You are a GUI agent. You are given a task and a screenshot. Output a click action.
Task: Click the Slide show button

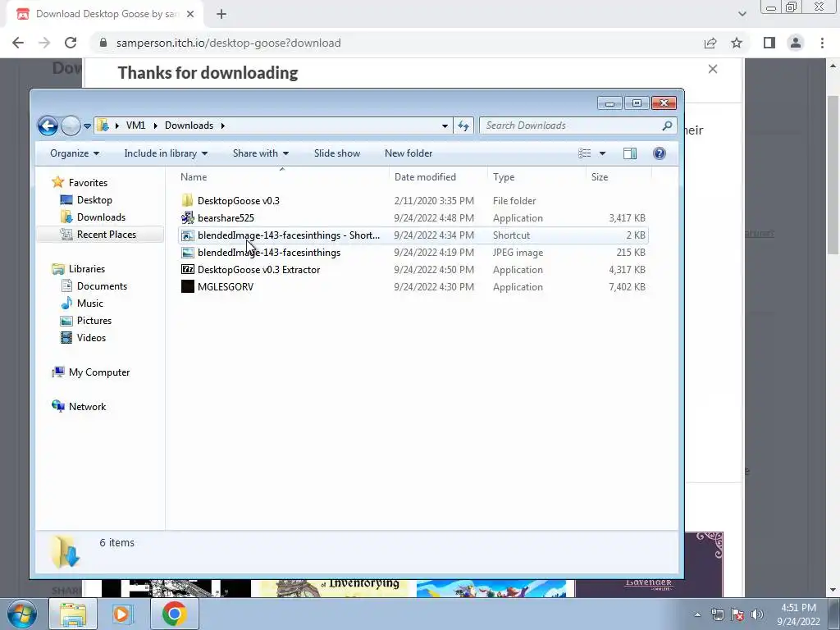tap(337, 153)
